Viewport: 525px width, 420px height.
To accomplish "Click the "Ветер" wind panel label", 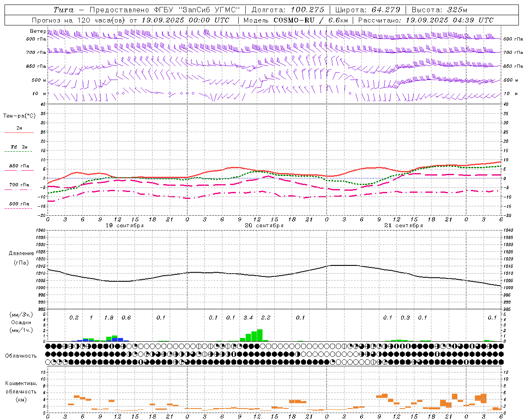I will [38, 31].
